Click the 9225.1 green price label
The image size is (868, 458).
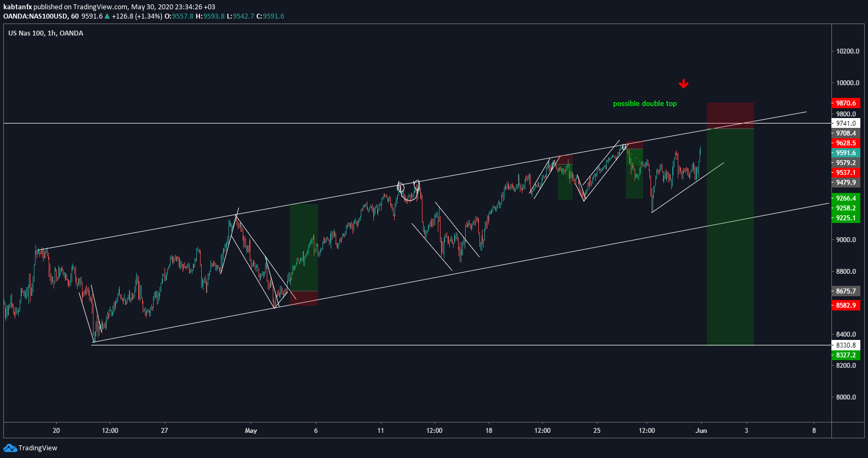pos(846,218)
